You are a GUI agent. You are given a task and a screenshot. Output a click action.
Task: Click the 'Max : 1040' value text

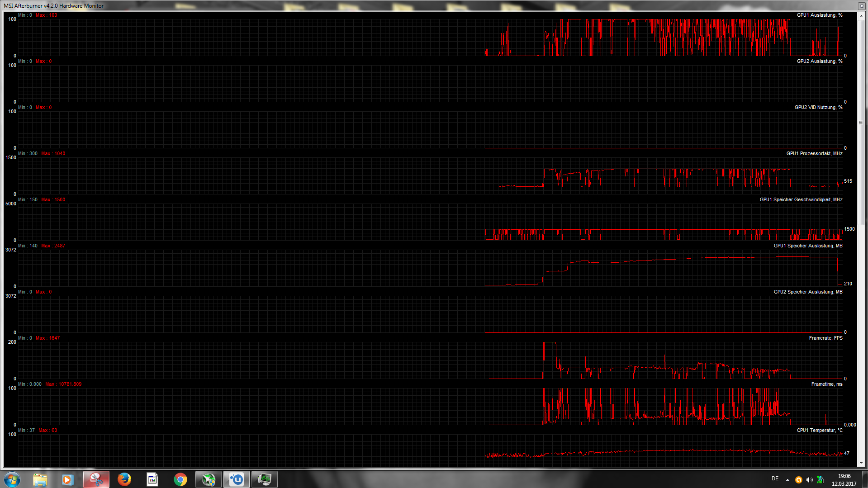point(53,154)
